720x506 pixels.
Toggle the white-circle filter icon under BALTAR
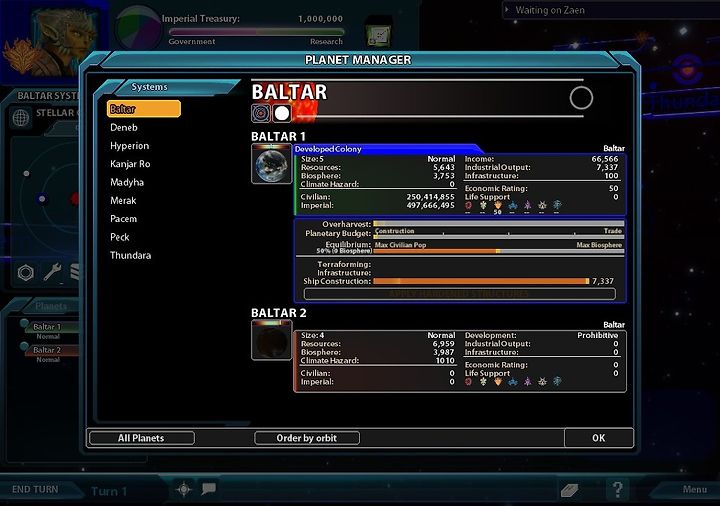[282, 113]
